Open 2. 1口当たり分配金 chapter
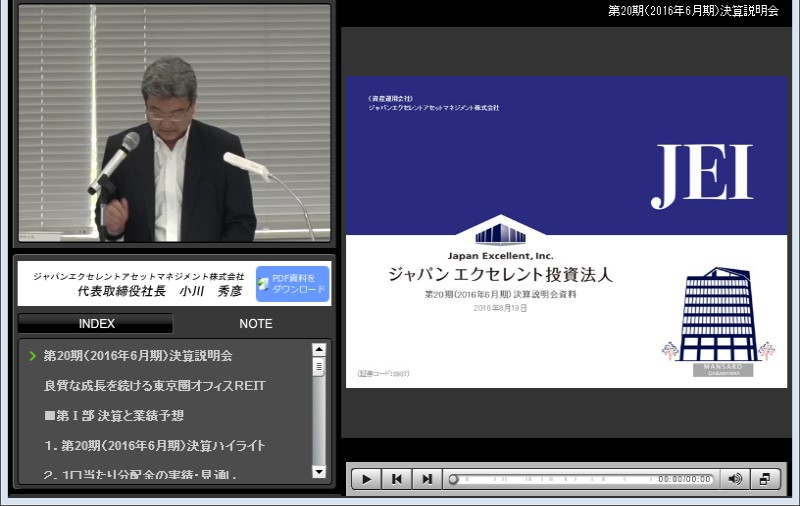This screenshot has height=506, width=800. 139,475
